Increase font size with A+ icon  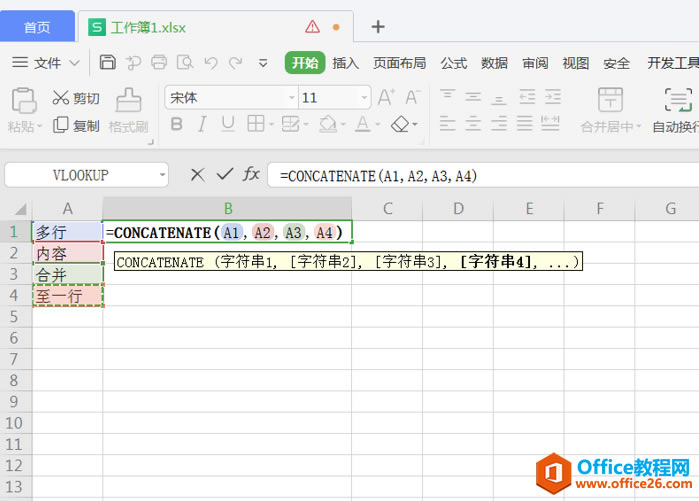[x=386, y=97]
